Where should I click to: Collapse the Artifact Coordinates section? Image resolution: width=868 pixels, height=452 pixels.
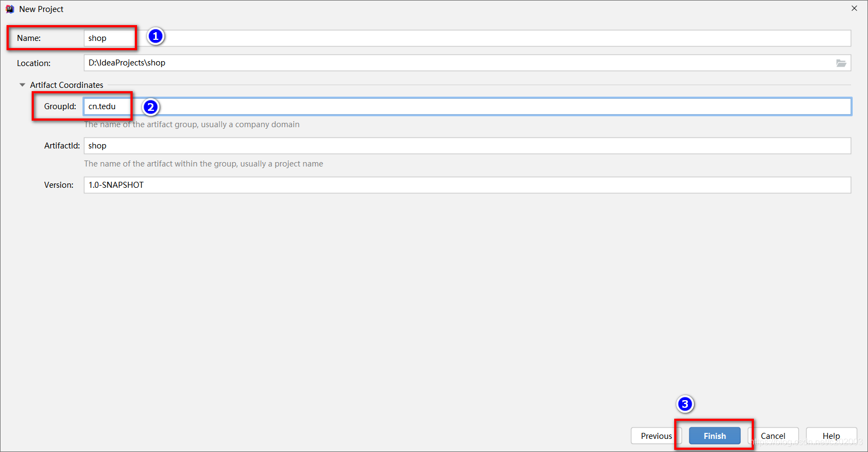(22, 85)
